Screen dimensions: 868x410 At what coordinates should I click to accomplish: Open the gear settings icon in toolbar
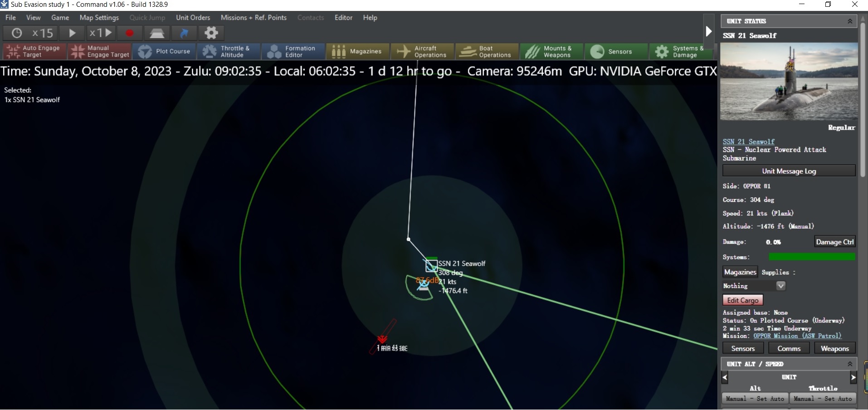click(211, 33)
